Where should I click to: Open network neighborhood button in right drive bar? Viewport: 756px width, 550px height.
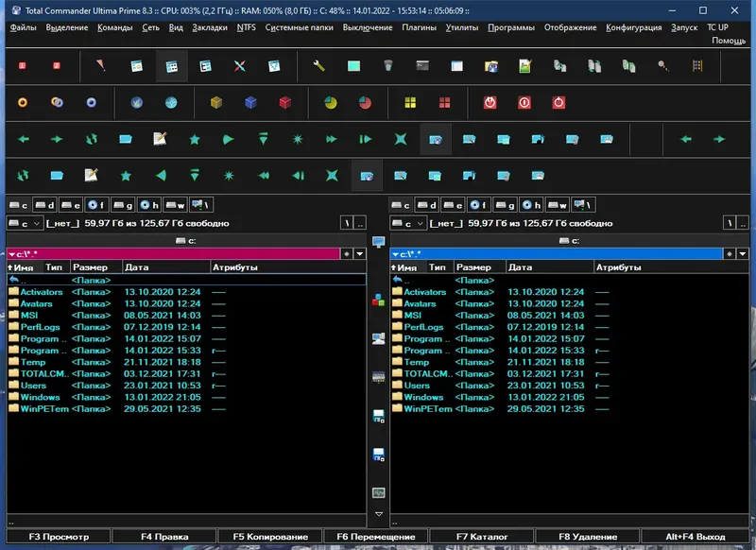point(583,205)
